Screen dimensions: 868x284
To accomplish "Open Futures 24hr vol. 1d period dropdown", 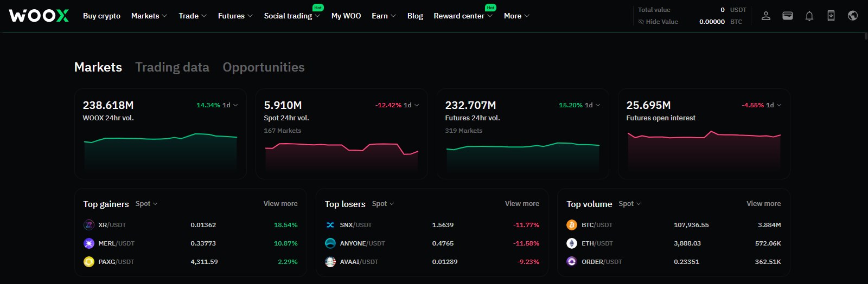I will click(x=592, y=105).
